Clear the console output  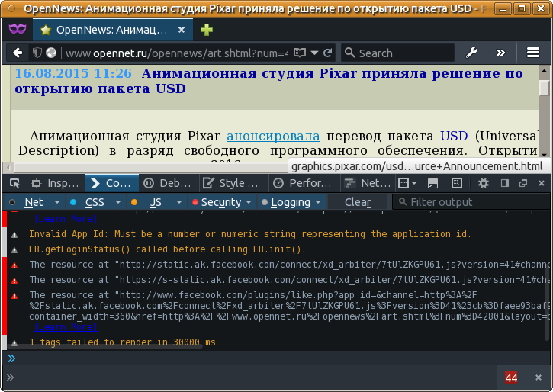coord(358,202)
